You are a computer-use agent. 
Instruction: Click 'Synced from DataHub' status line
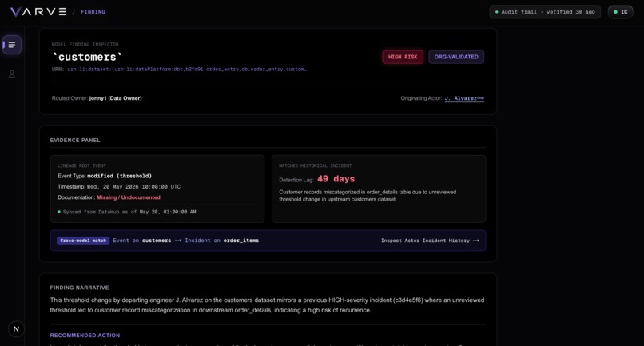tap(127, 212)
